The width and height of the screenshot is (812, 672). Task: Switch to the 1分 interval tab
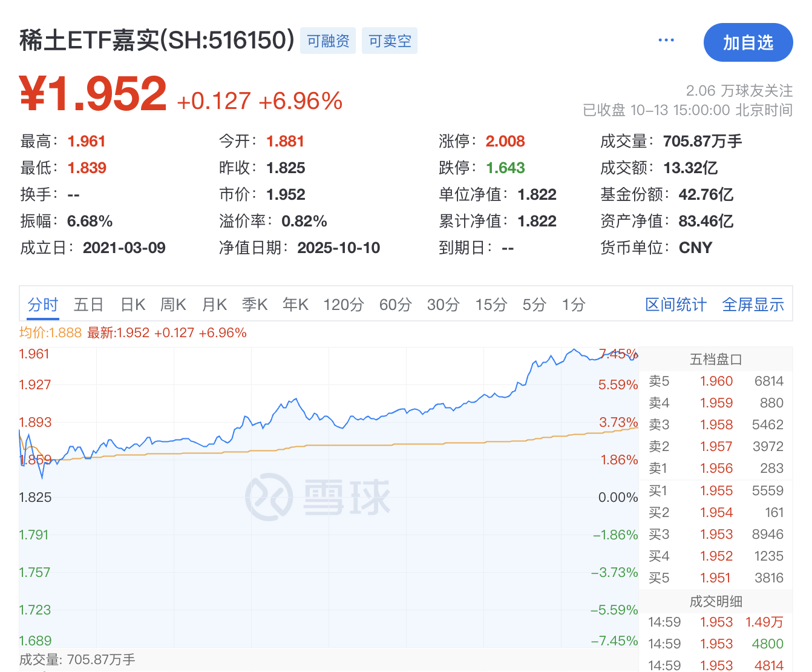[573, 305]
